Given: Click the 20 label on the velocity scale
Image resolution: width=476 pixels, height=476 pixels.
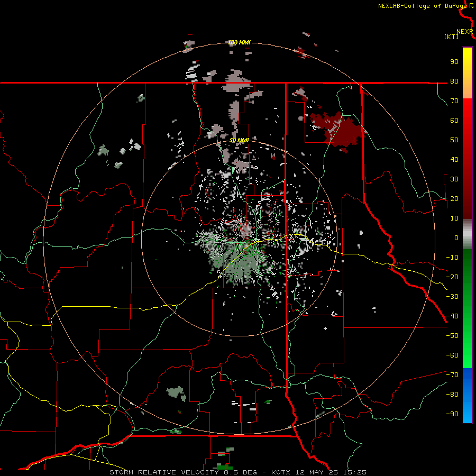Looking at the screenshot, I should (x=454, y=199).
